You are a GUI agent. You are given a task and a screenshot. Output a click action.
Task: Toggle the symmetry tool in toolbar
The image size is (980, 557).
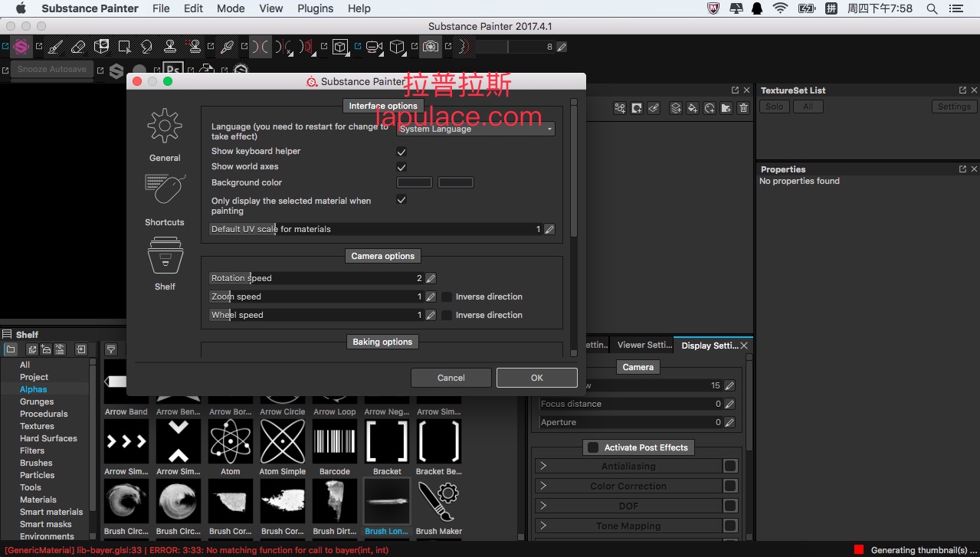[261, 47]
